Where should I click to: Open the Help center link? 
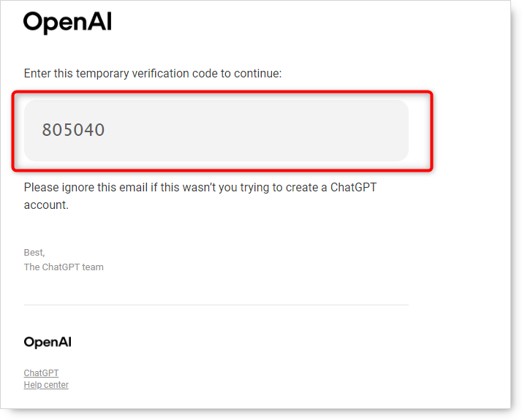coord(46,385)
